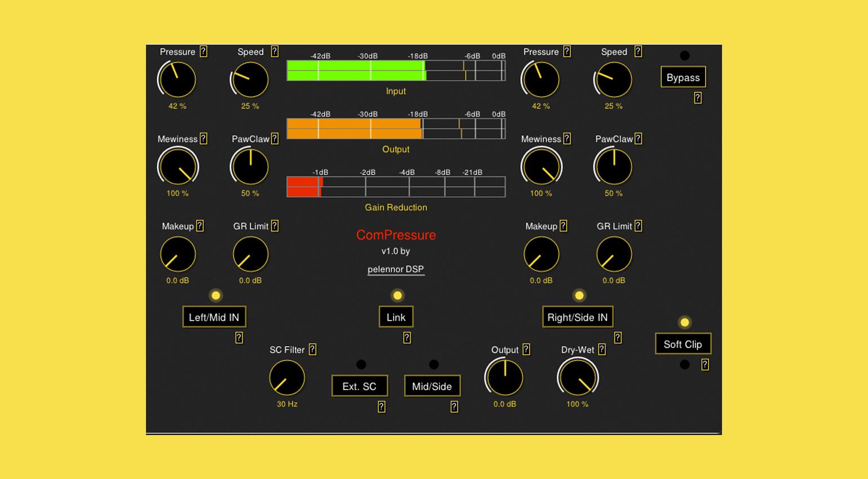Screen dimensions: 868x479
Task: Click help icon below Mid/Side button
Action: tap(454, 407)
